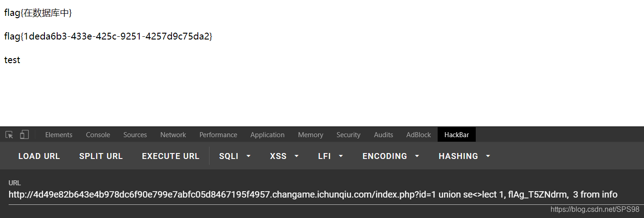
Task: Switch to the Security tab
Action: point(348,134)
